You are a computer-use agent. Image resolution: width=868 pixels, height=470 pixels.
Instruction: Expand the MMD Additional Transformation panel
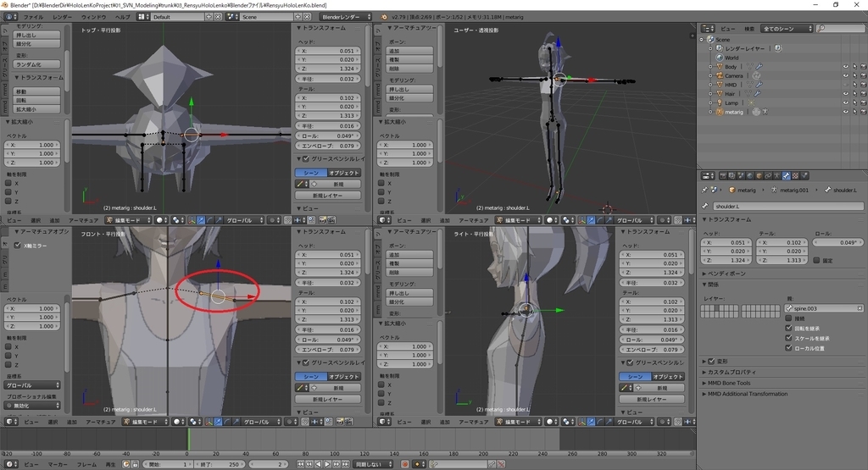coord(745,395)
